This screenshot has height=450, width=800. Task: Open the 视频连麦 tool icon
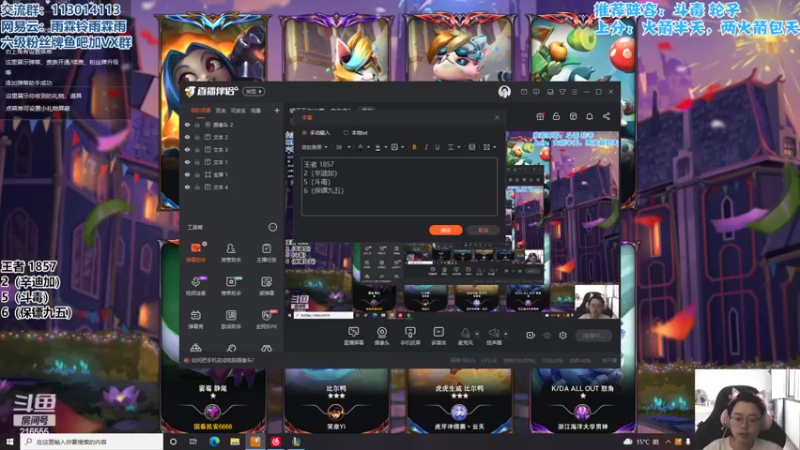[195, 286]
